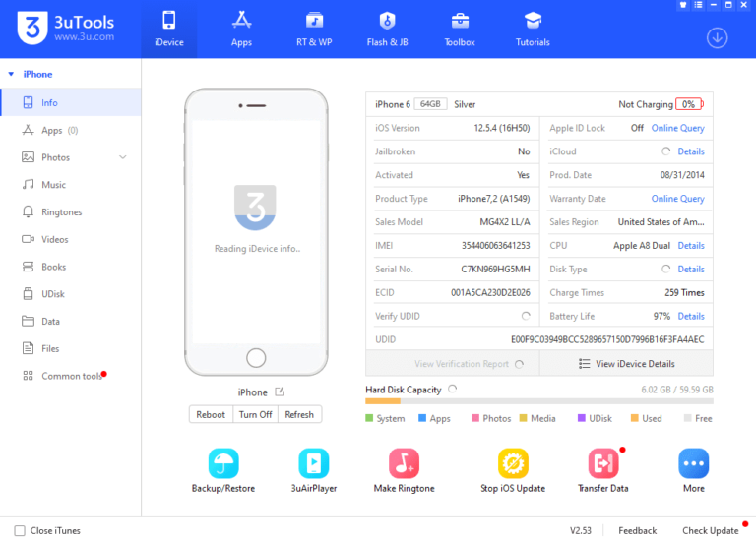Click the hard disk capacity bar
756x543 pixels.
pyautogui.click(x=539, y=401)
